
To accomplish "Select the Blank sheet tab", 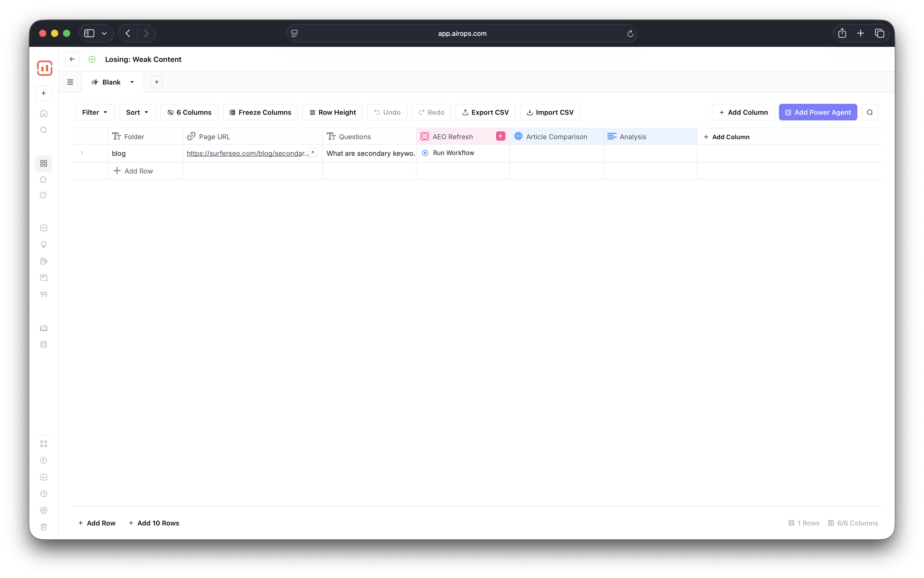I will 111,82.
